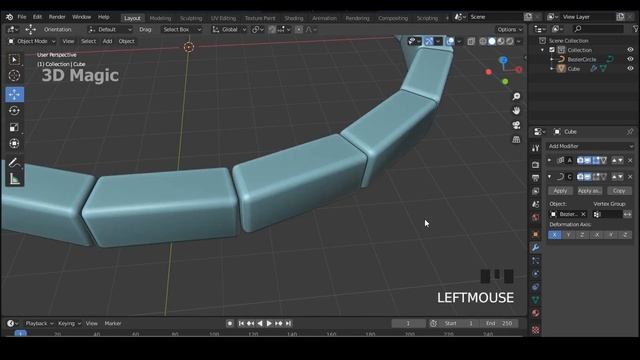Hide the Collection with eye icon
Image resolution: width=640 pixels, height=360 pixels.
[630, 50]
